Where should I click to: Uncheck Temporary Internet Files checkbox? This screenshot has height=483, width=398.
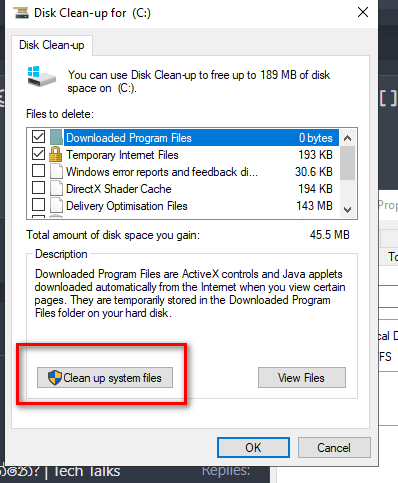(38, 154)
